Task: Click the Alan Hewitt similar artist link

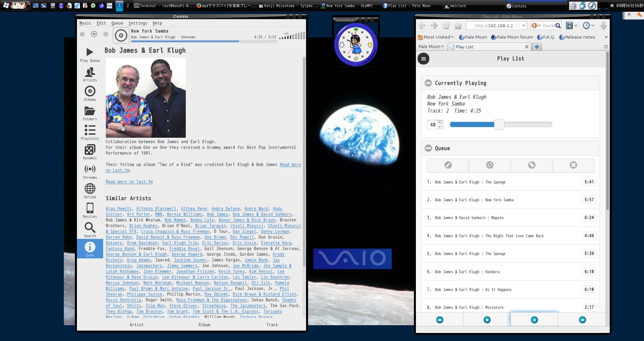Action: [x=119, y=209]
